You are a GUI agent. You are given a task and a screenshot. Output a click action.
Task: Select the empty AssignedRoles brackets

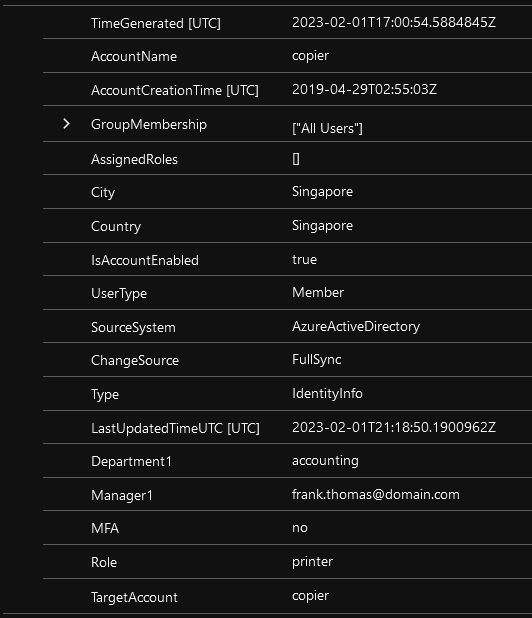pos(296,159)
